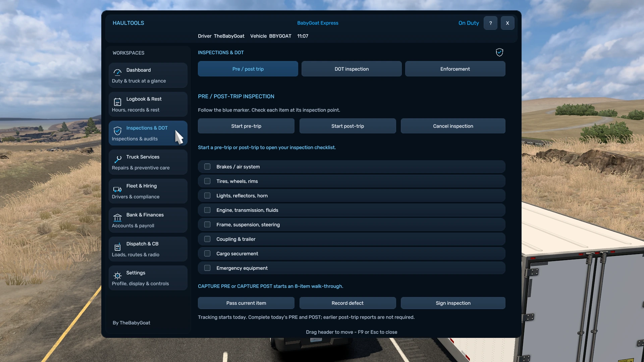Tick the Lights, reflectors, horn checkbox
The height and width of the screenshot is (362, 644).
pos(207,195)
